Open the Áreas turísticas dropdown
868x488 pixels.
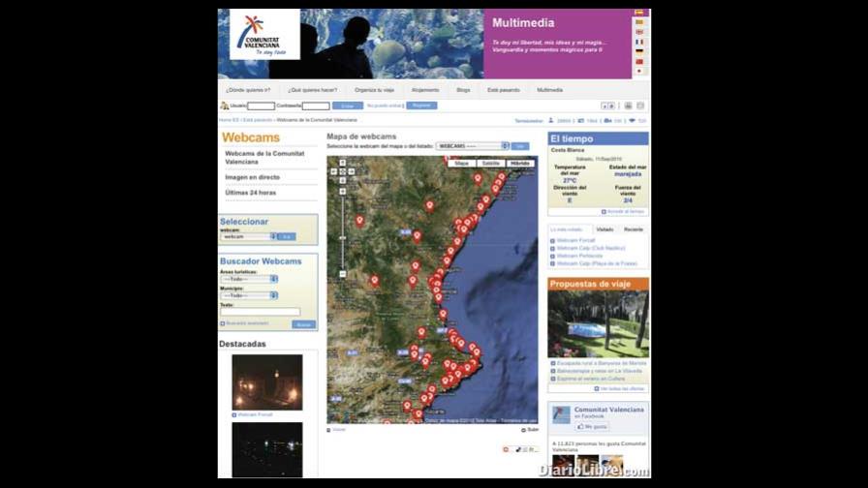(x=249, y=279)
